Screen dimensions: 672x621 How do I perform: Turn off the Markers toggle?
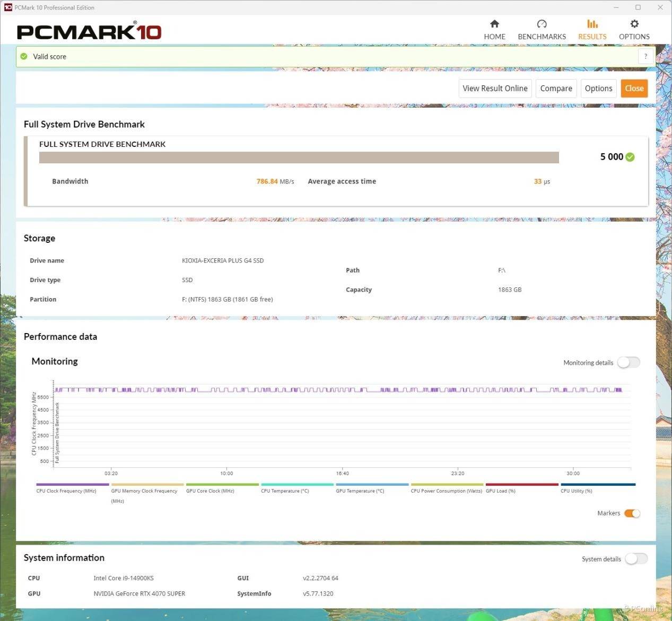632,513
